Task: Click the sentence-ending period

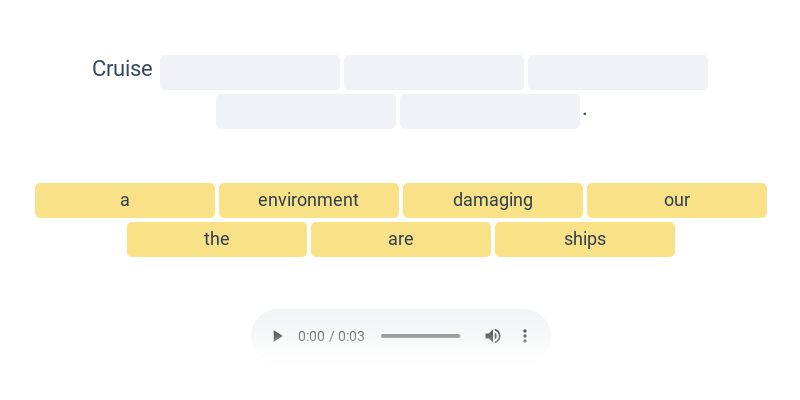Action: click(585, 114)
